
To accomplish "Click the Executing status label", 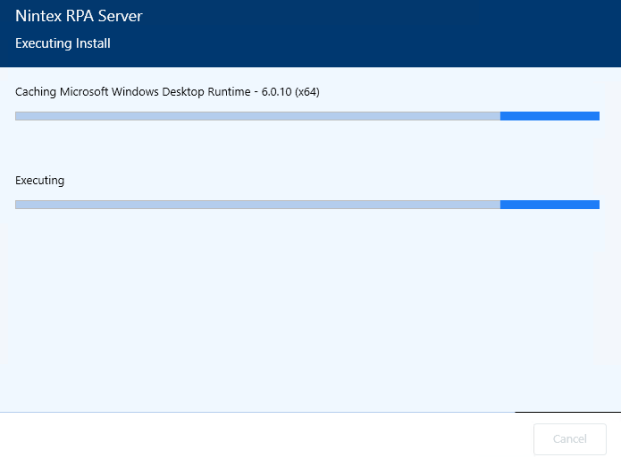I will click(x=40, y=181).
